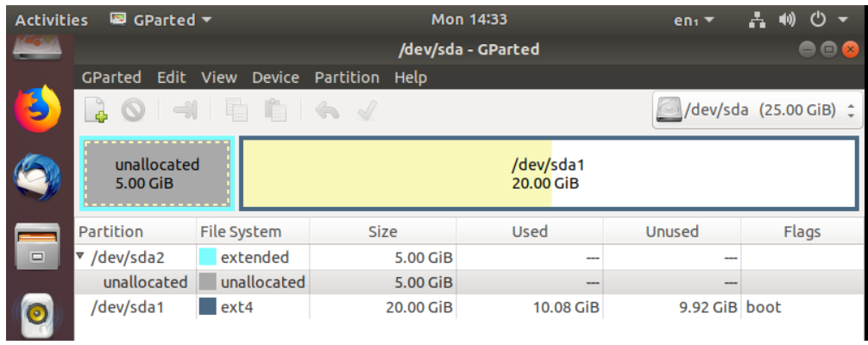Click the Used column header
This screenshot has width=868, height=345.
[530, 231]
